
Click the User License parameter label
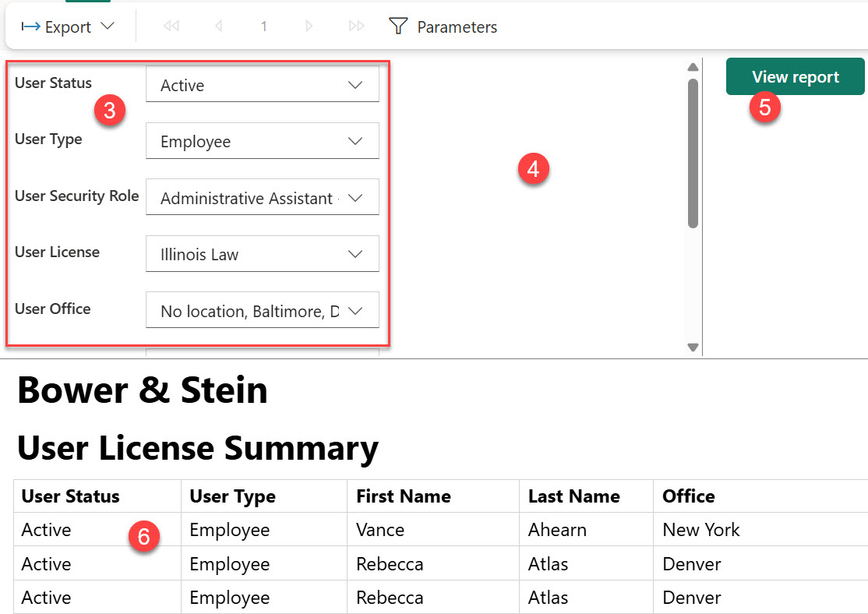tap(58, 252)
